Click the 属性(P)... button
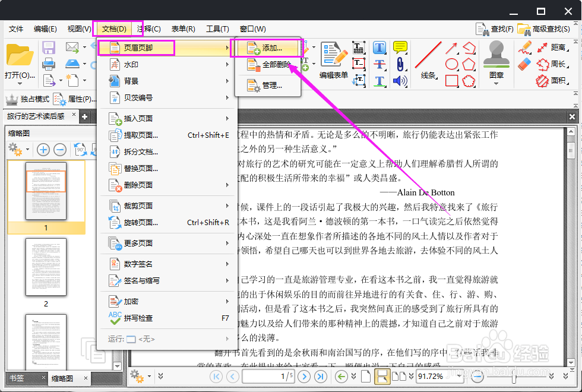The width and height of the screenshot is (582, 392). point(75,99)
